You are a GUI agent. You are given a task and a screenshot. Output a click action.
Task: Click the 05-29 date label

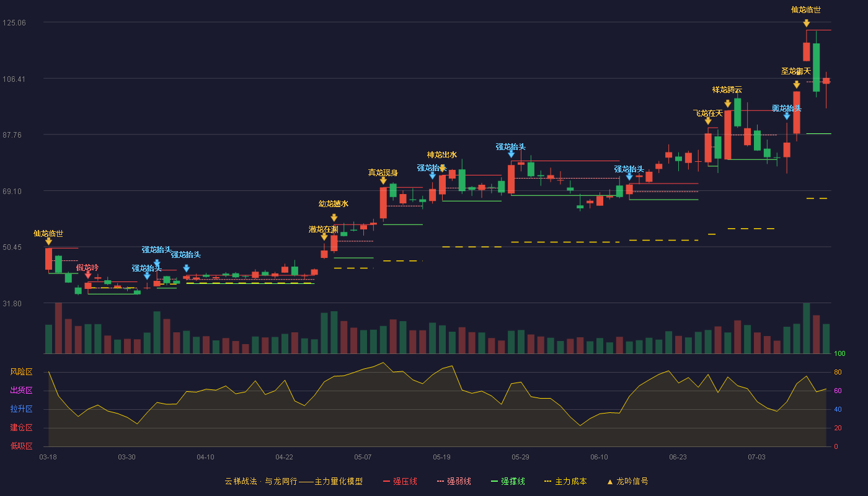[x=520, y=457]
